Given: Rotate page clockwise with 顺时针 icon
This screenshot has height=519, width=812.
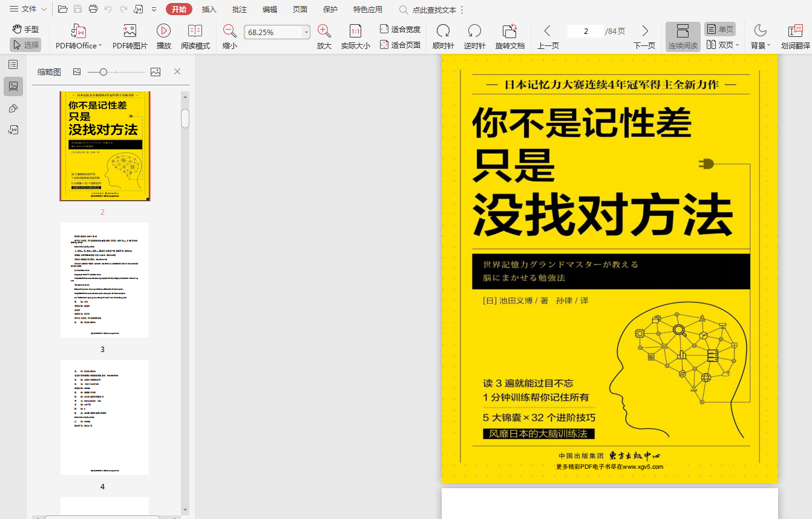Looking at the screenshot, I should (x=443, y=31).
